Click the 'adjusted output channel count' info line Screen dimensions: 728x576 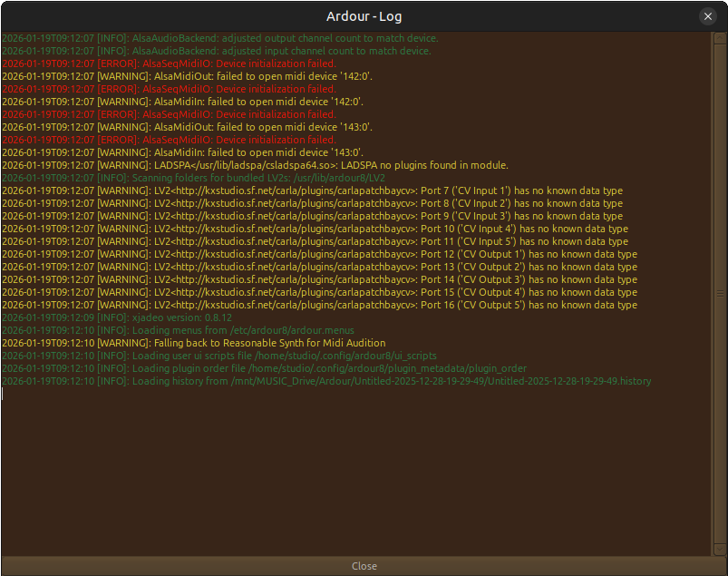[x=220, y=39]
